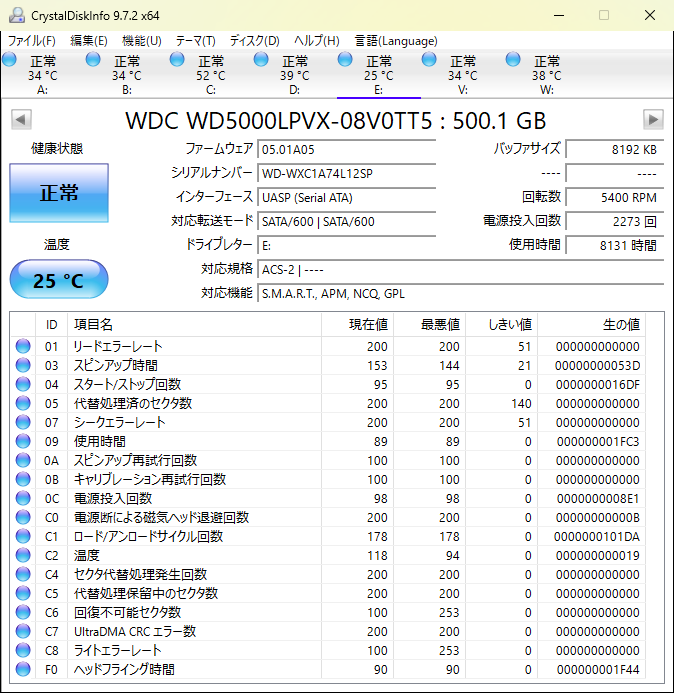Click the 正常 health status button
The height and width of the screenshot is (693, 674).
point(59,194)
